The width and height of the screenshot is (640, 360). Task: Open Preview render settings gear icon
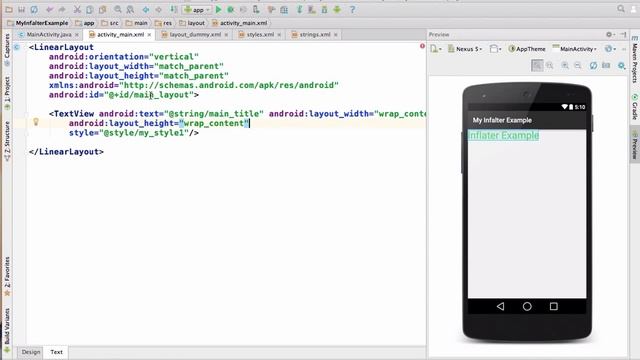coord(621,65)
